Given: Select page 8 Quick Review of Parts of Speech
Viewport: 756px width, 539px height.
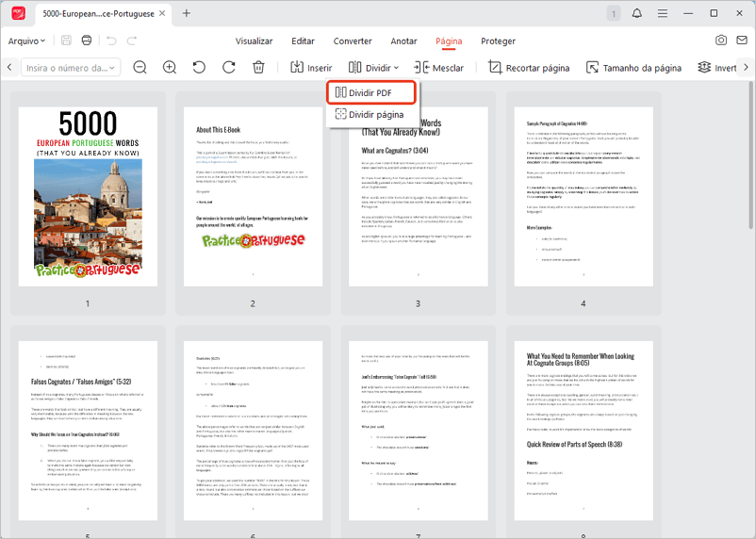Looking at the screenshot, I should 583,431.
